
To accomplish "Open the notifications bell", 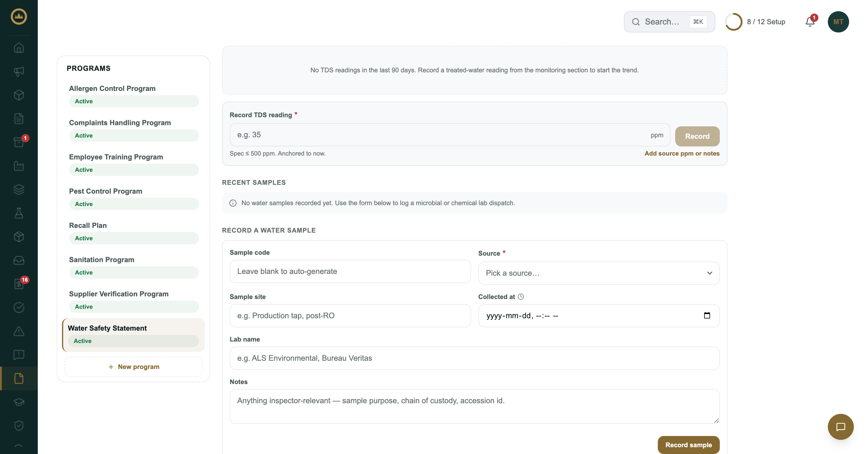I will tap(810, 22).
